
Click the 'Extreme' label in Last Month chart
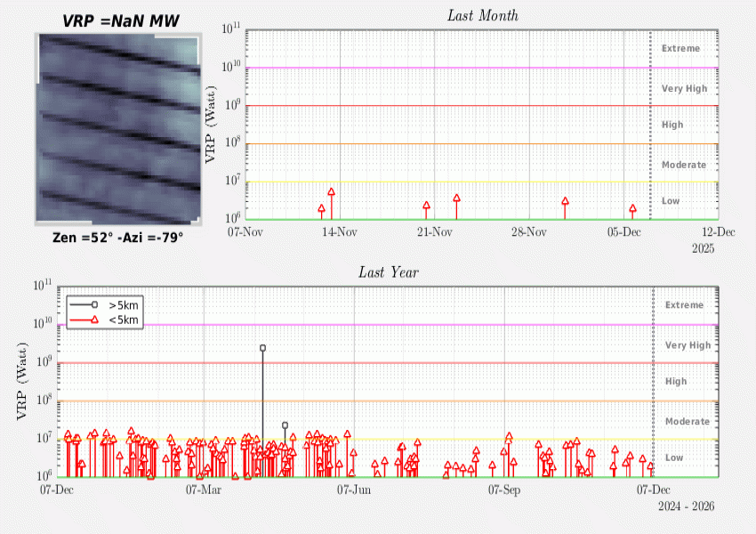click(x=680, y=49)
